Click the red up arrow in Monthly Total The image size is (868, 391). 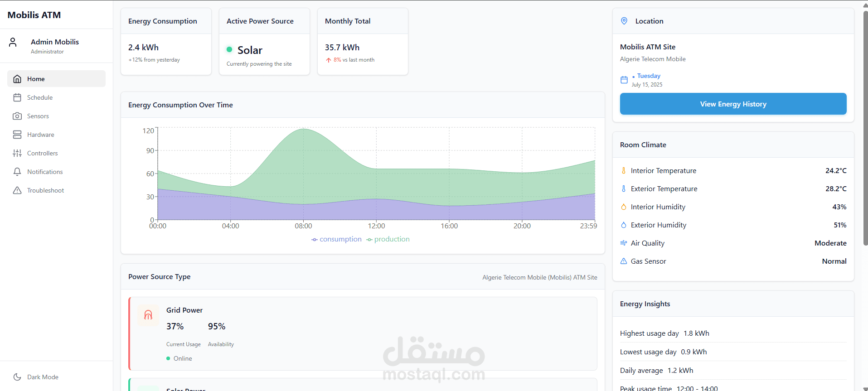coord(329,60)
